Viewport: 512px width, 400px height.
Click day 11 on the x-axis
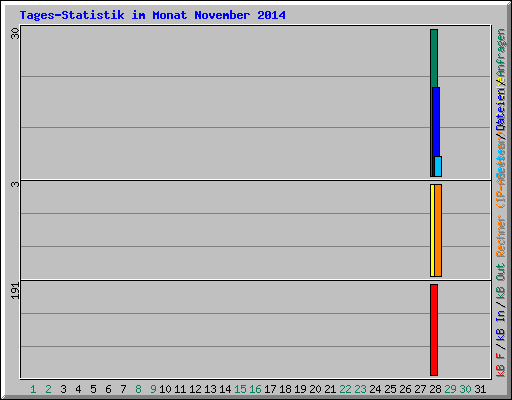(x=180, y=389)
